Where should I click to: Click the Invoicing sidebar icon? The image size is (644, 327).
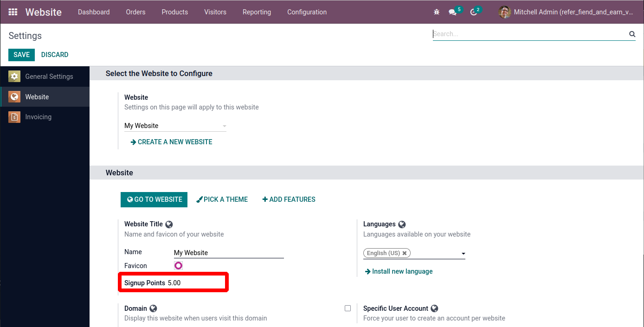14,117
